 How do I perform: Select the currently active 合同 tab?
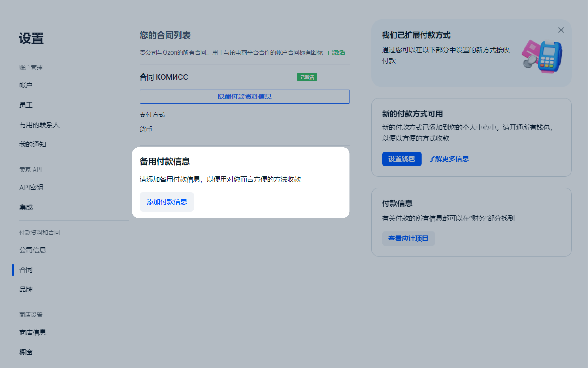[x=26, y=270]
